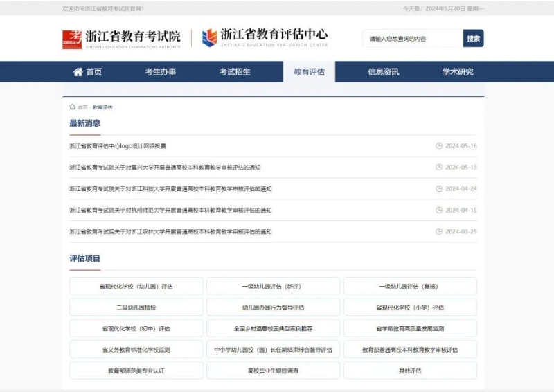Open the 考生办事 navigation menu

coord(161,72)
